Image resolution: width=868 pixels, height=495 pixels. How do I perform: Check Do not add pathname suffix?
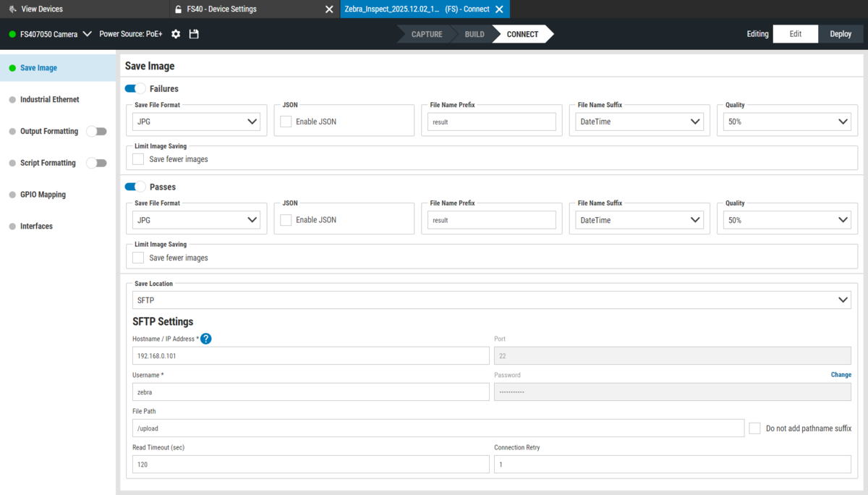click(754, 428)
